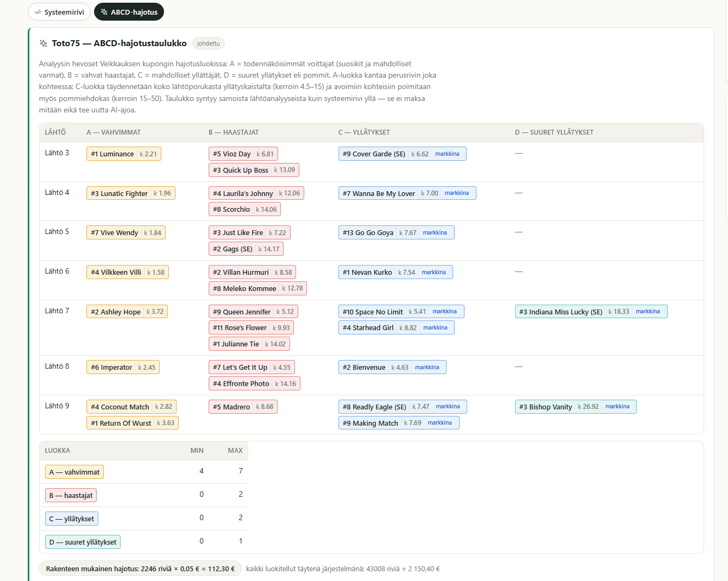
Task: Click #2 Gags (SE) chip
Action: click(246, 249)
